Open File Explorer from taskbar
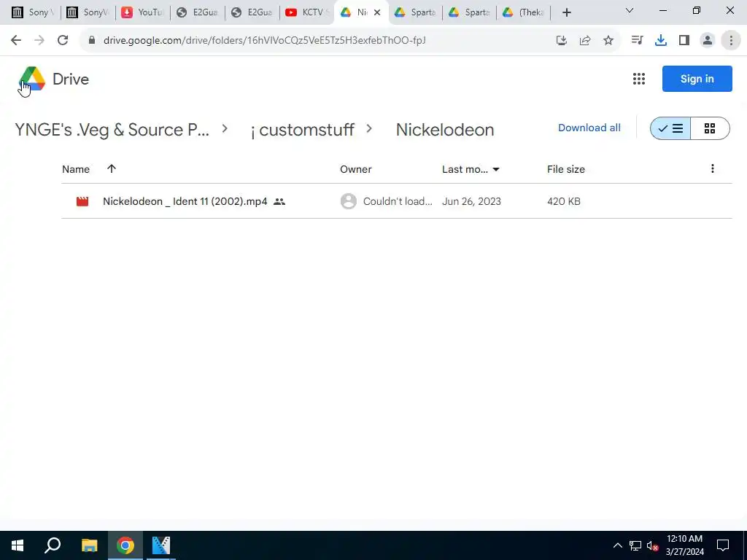Image resolution: width=747 pixels, height=560 pixels. pos(89,545)
